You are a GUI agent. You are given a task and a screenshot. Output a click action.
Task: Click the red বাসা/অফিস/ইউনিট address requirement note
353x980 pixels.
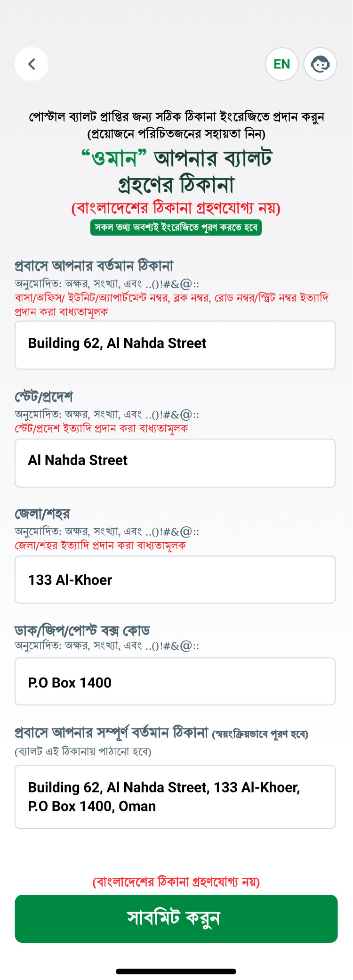pos(171,305)
